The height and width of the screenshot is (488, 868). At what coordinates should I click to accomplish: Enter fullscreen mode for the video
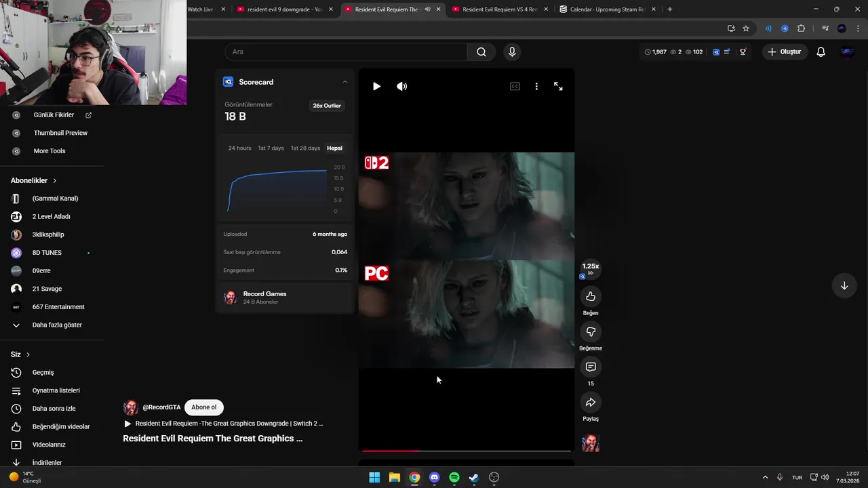(558, 86)
